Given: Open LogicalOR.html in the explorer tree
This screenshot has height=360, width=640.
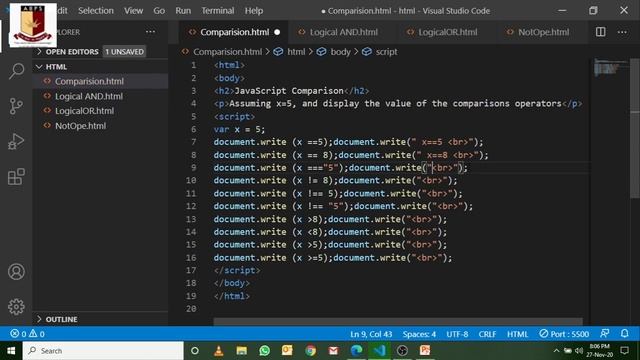Looking at the screenshot, I should point(84,111).
